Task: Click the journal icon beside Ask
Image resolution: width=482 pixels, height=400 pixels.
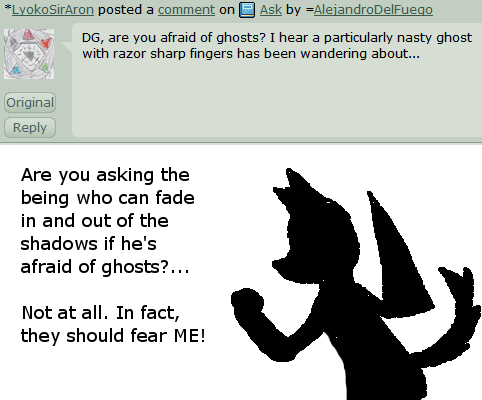Action: 247,10
